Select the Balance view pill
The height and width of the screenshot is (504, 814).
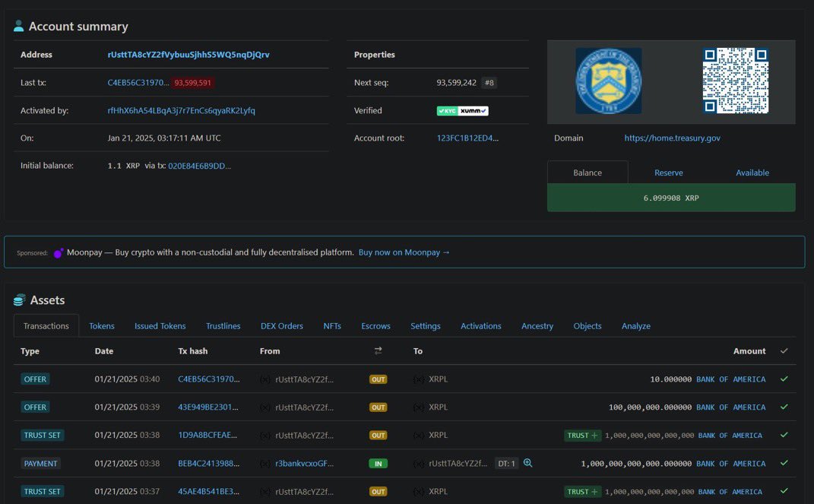click(588, 173)
